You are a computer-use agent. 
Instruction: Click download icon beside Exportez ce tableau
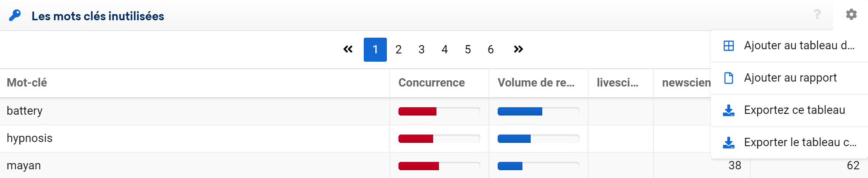coord(729,110)
